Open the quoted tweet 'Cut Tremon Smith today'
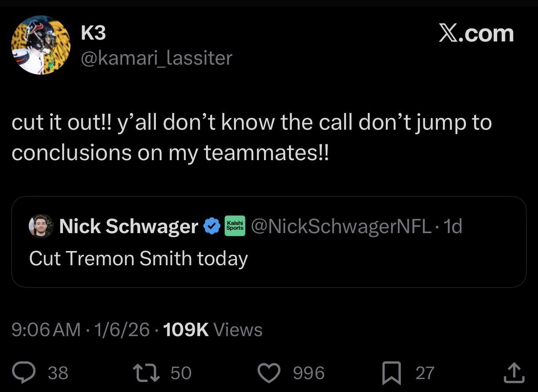This screenshot has width=538, height=392. [x=138, y=258]
